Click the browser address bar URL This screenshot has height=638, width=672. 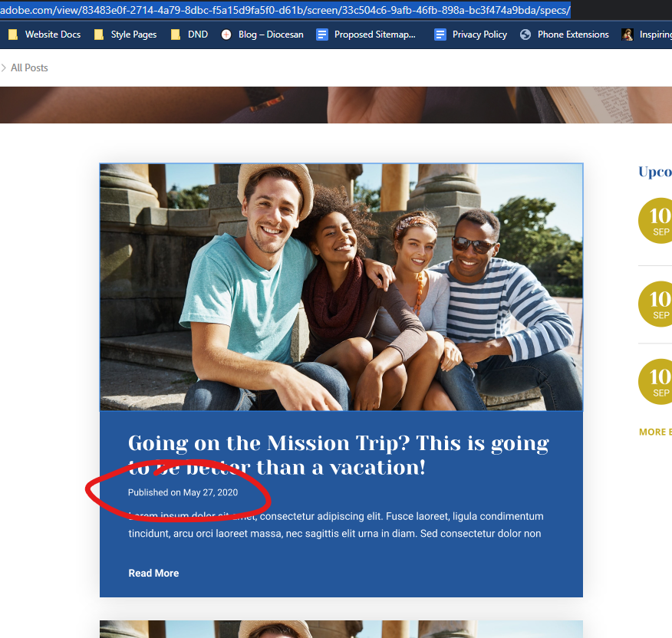[285, 10]
